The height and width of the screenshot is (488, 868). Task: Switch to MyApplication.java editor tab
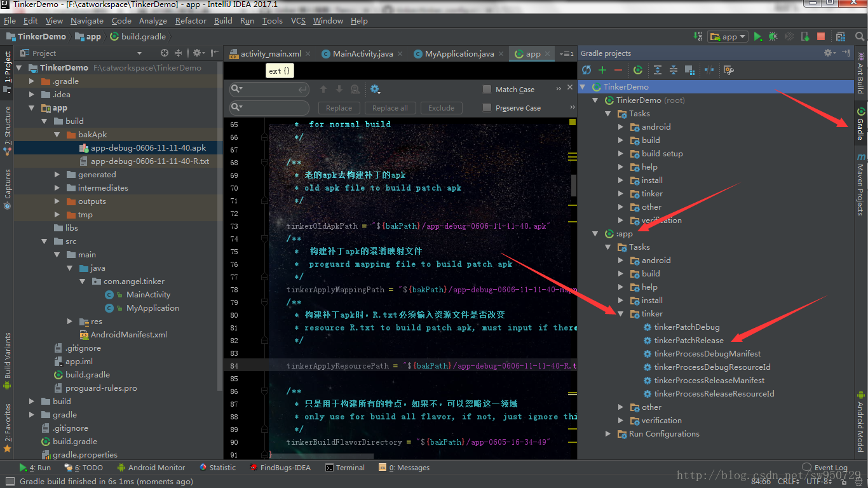click(459, 54)
